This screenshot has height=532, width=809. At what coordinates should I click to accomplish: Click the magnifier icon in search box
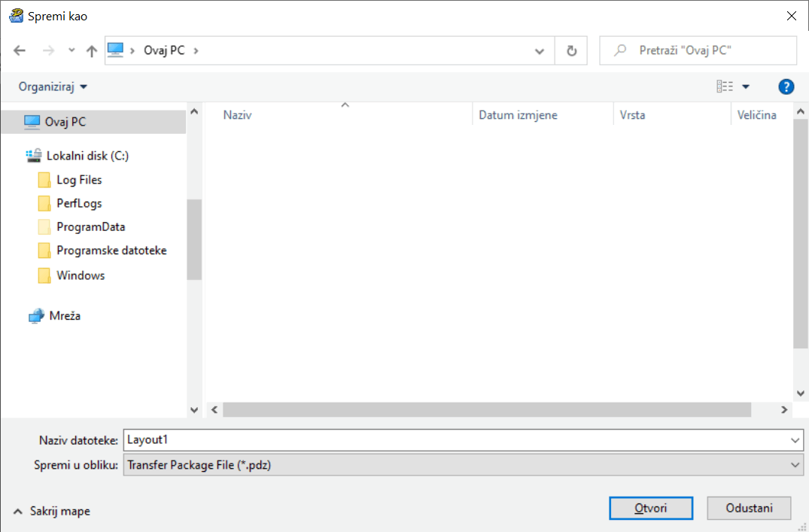[x=620, y=50]
